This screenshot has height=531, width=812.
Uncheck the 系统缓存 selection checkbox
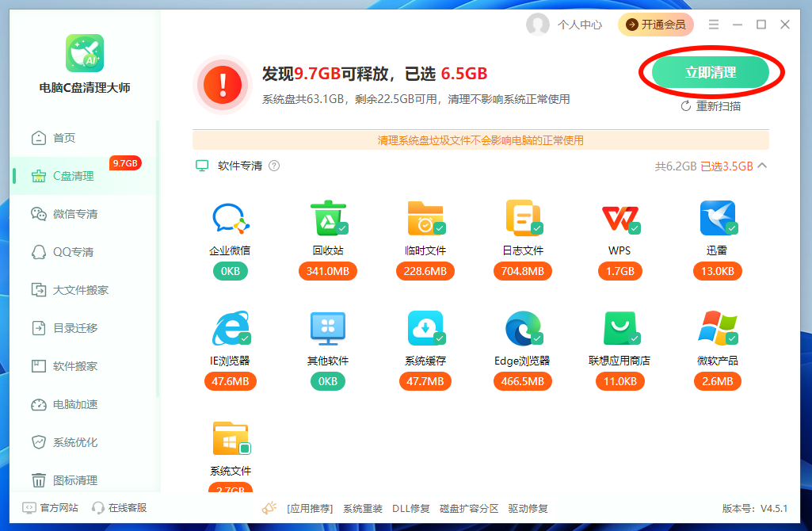440,338
